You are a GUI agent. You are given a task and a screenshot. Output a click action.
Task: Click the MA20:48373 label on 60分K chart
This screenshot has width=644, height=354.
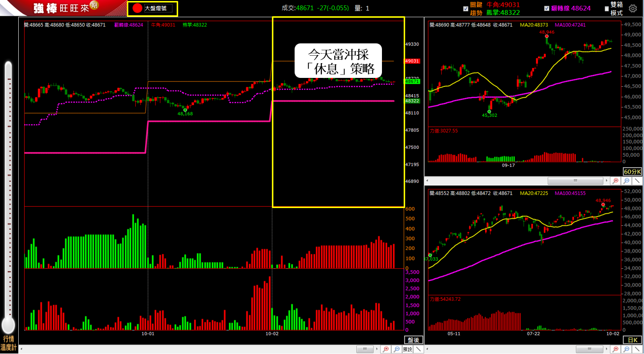click(534, 25)
